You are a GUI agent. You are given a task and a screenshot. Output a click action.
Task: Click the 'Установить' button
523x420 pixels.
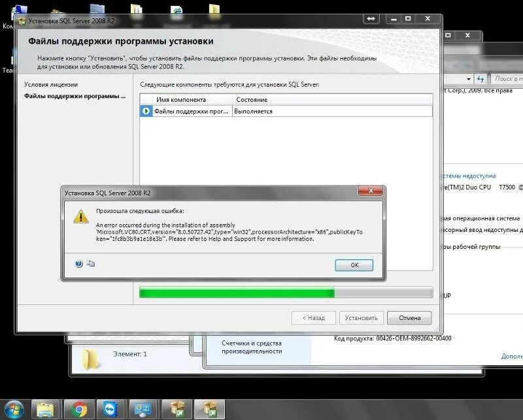pos(362,318)
